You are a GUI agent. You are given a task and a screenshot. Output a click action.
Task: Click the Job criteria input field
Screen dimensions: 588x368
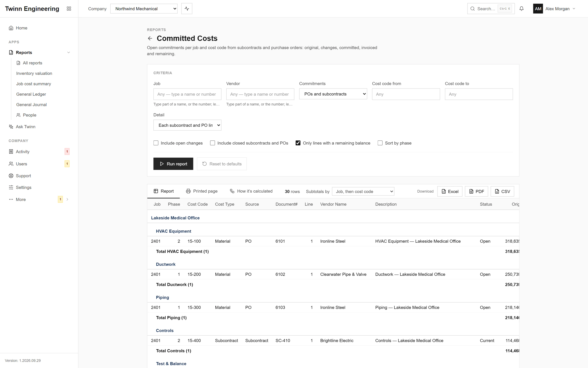click(x=187, y=94)
